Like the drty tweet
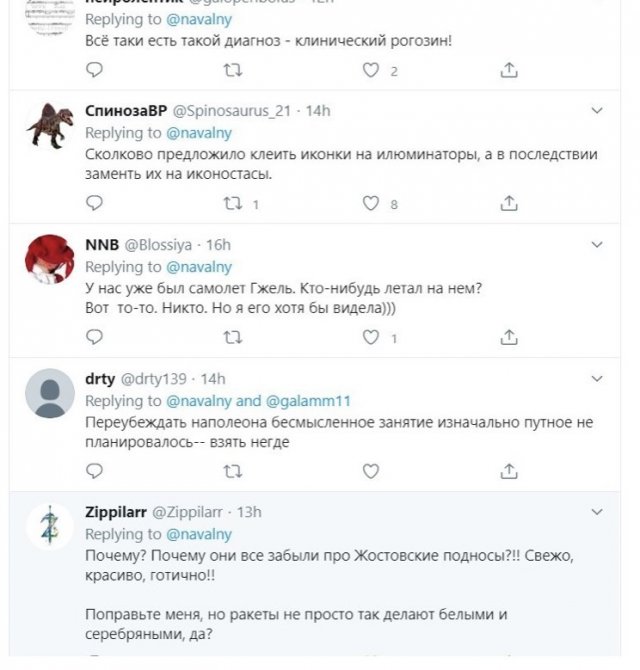Screen dimensions: 640x670 click(371, 470)
